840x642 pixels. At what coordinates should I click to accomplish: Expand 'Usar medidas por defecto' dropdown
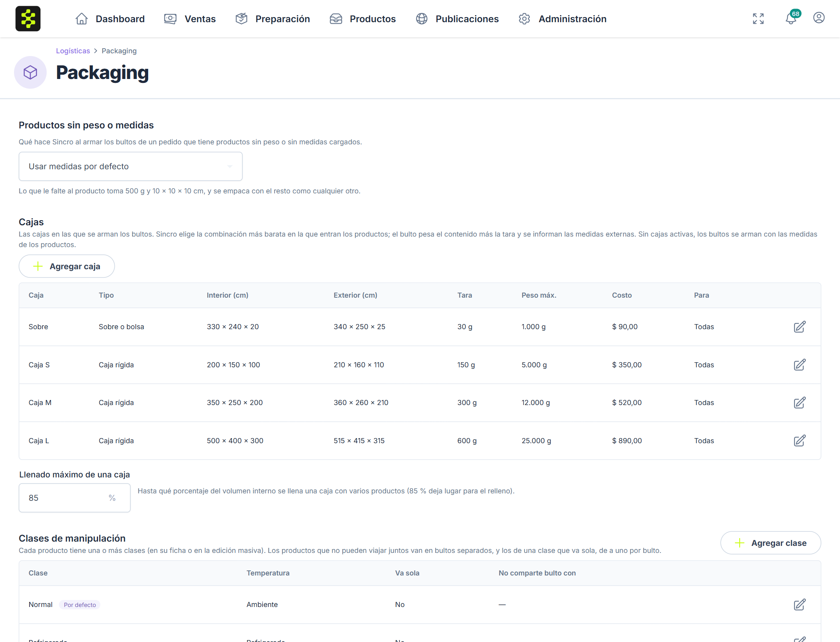point(131,167)
